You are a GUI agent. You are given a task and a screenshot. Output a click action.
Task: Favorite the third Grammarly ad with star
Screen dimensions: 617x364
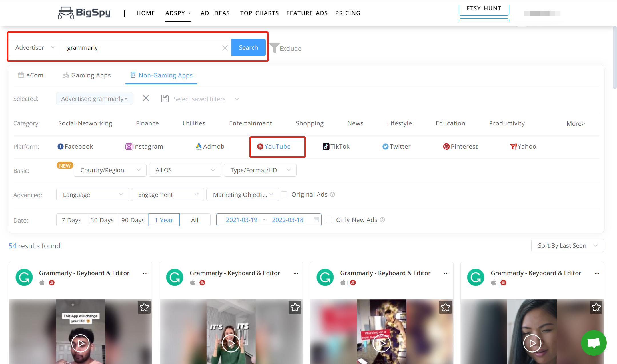pos(446,307)
